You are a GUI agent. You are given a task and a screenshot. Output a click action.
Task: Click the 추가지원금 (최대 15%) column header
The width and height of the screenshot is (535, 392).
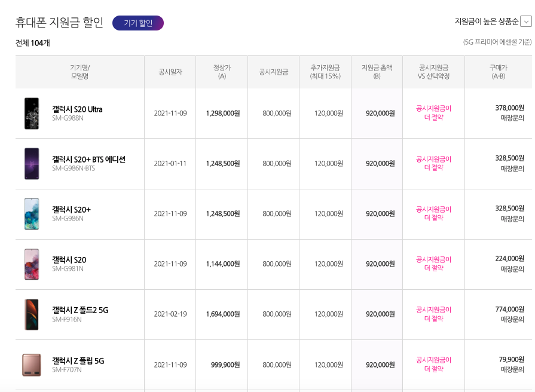pos(325,72)
